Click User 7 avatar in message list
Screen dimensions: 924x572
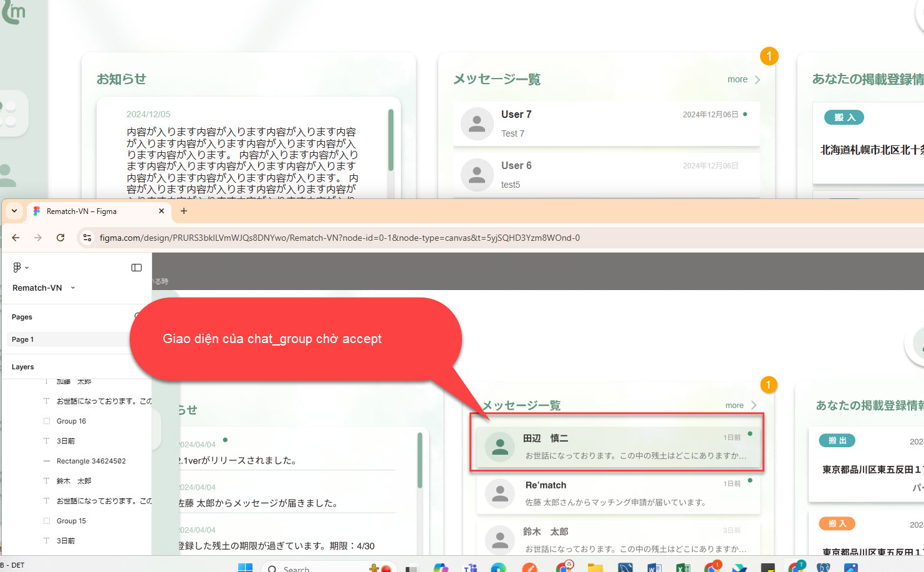click(477, 124)
